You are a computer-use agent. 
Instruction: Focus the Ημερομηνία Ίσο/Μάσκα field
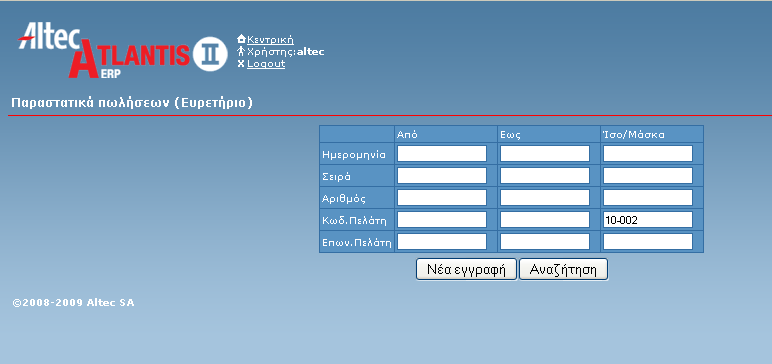(x=648, y=154)
